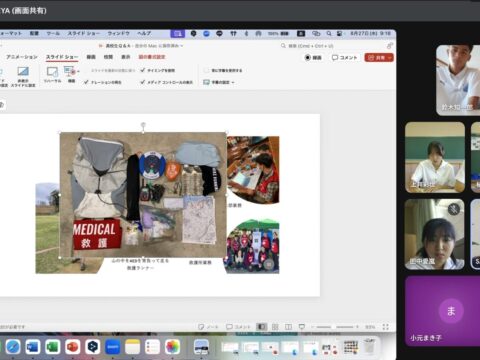Click the blue Zoom icon in the menu bar
480x360 pixels.
[206, 34]
